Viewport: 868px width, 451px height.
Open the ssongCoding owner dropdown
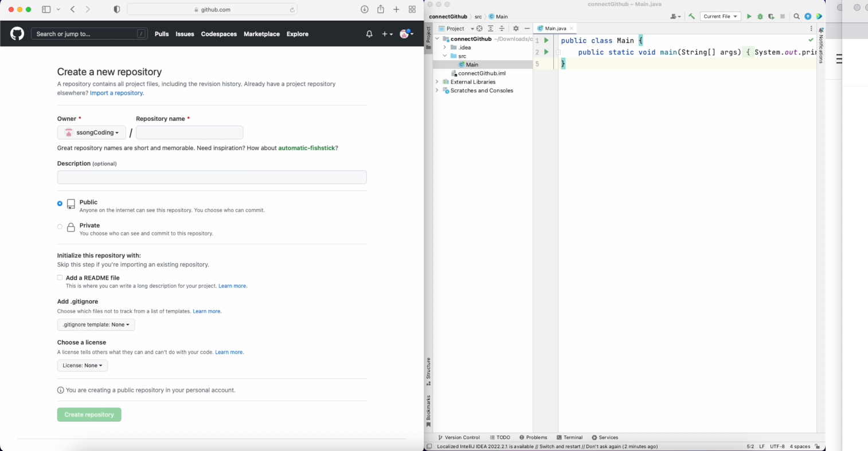point(92,132)
